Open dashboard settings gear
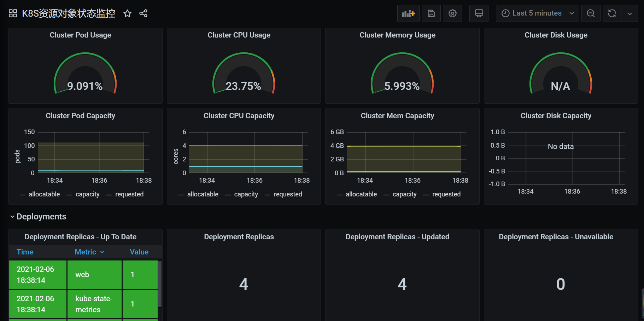 (x=452, y=13)
